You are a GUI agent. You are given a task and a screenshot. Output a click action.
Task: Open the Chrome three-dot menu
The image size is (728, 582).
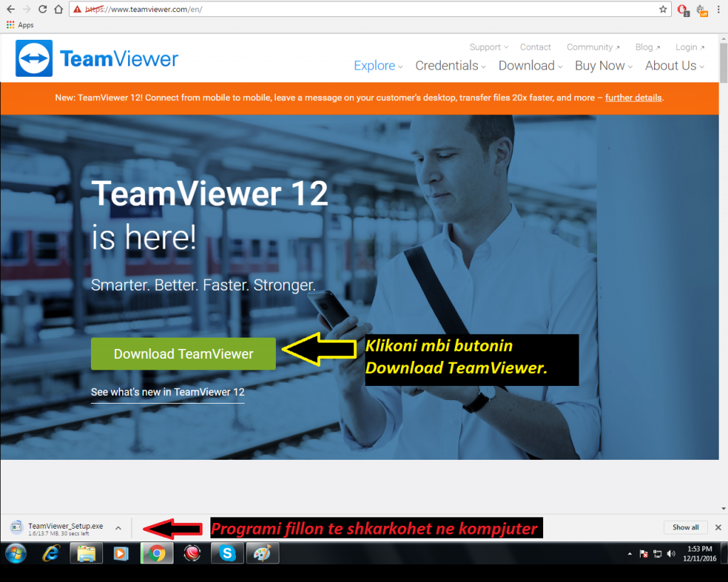pyautogui.click(x=718, y=9)
